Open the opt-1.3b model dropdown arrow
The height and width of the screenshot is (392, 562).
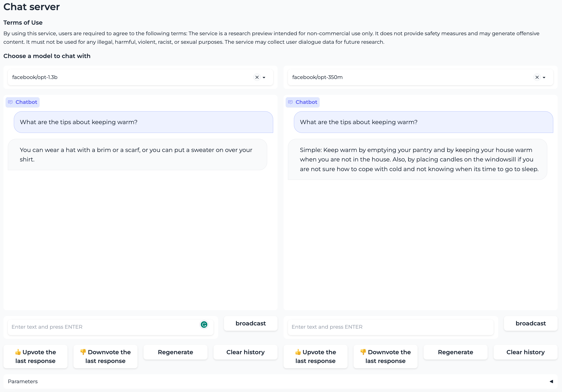(264, 78)
